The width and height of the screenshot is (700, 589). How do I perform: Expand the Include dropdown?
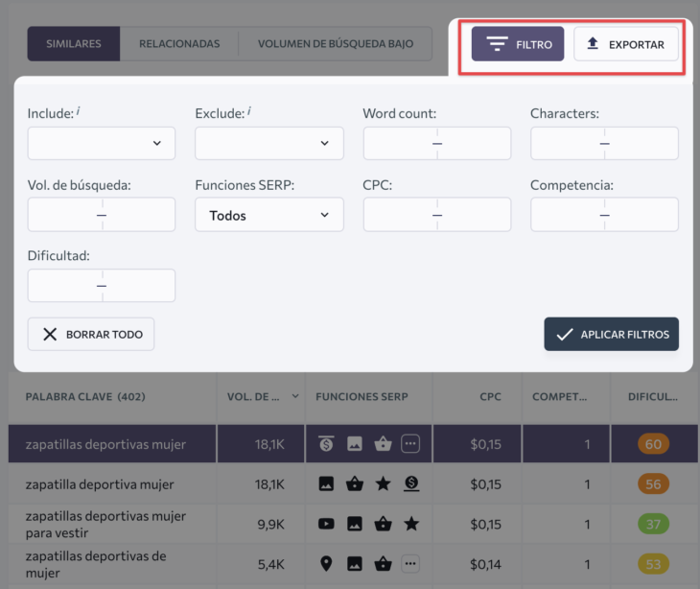click(x=102, y=144)
